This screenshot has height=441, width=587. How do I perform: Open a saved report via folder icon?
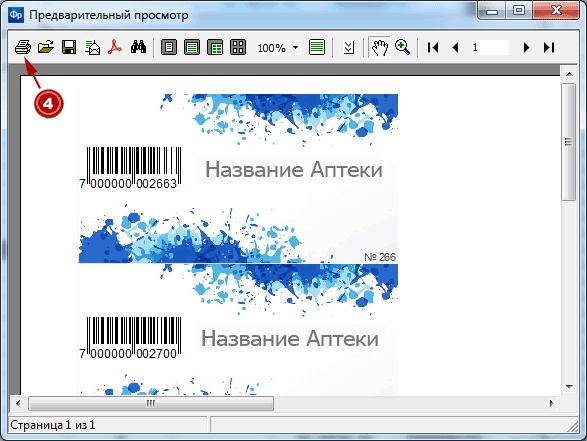coord(46,48)
